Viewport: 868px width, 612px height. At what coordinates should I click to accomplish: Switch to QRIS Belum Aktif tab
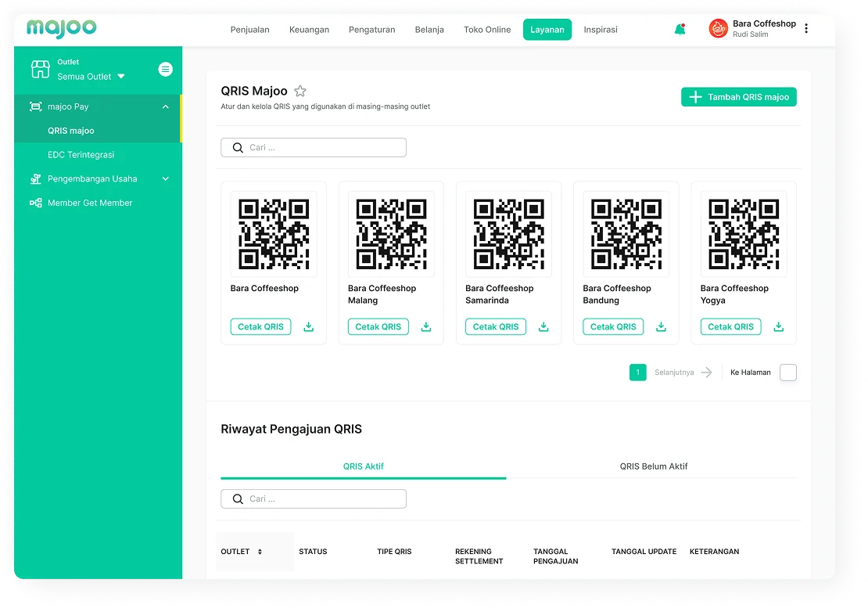pos(653,466)
